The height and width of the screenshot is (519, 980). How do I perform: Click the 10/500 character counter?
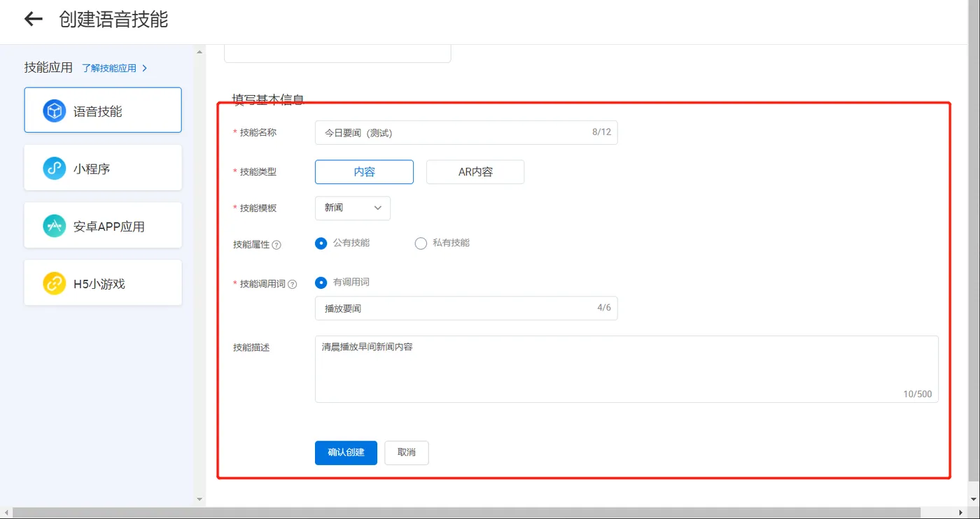[x=918, y=394]
